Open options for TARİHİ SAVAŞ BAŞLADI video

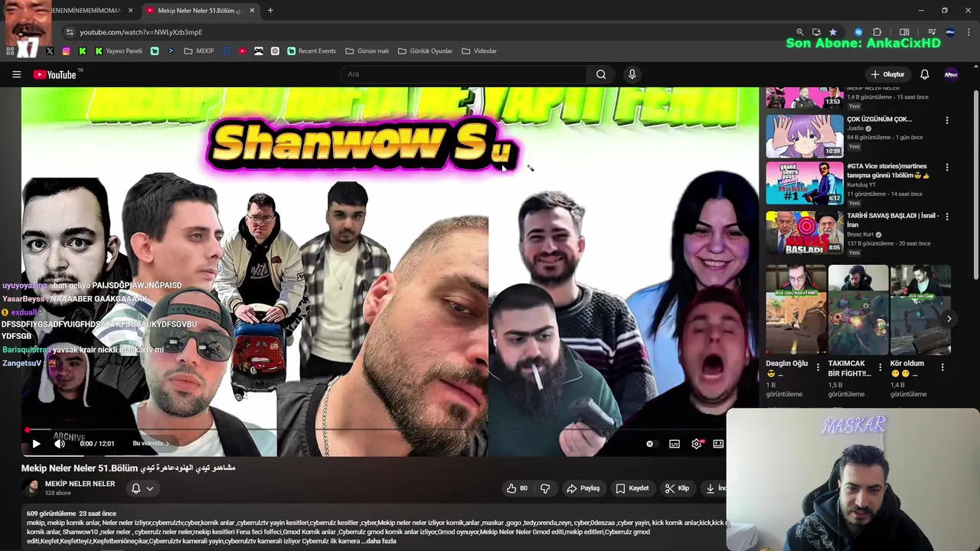(x=947, y=217)
